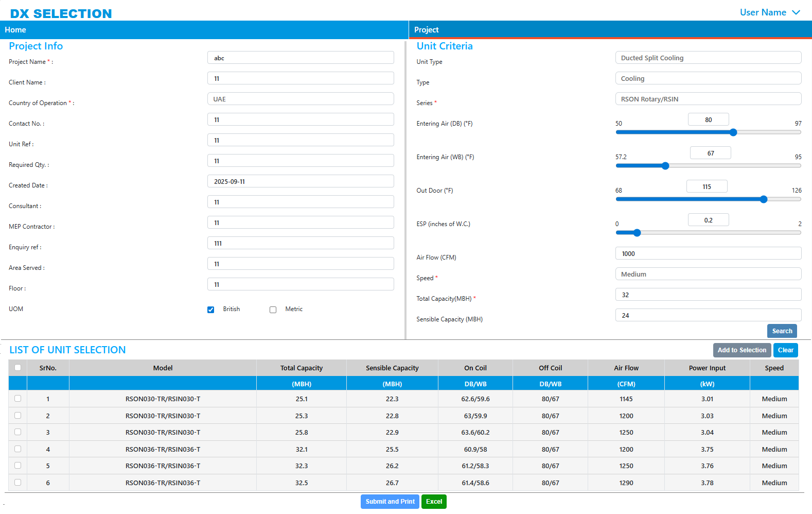
Task: Click the Model column header
Action: (x=163, y=368)
